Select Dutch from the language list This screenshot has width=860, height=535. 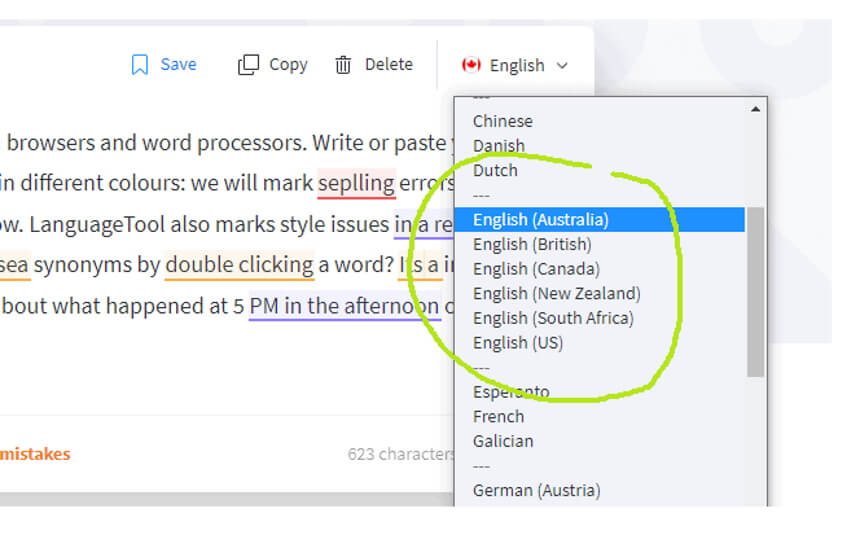pos(495,170)
